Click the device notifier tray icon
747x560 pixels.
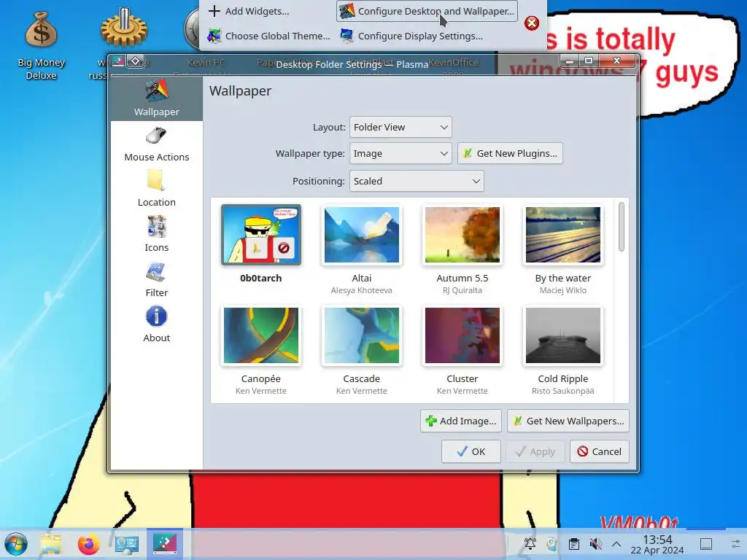point(551,544)
